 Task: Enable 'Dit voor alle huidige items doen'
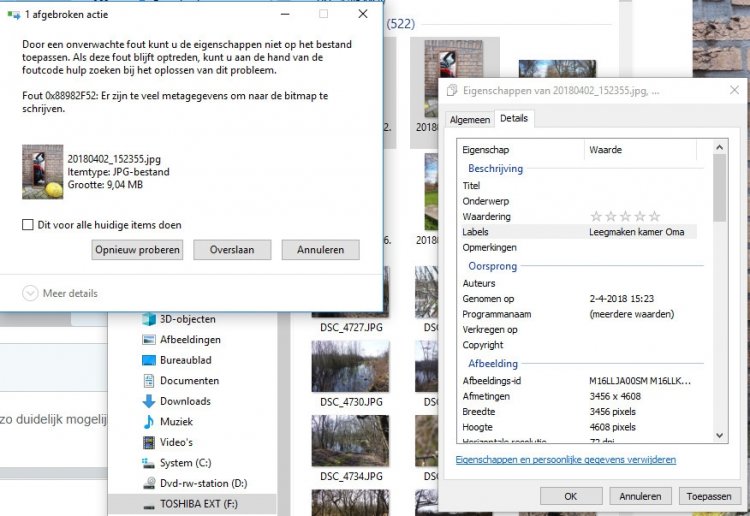28,225
